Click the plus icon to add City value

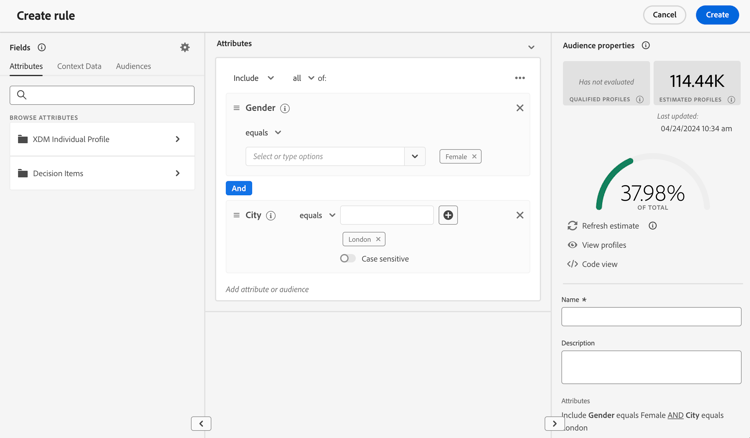pyautogui.click(x=448, y=215)
